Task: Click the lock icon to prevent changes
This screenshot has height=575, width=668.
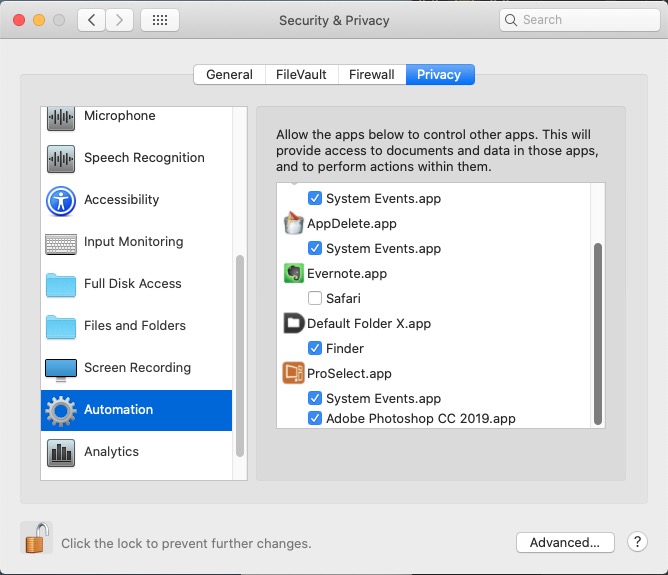Action: pos(36,538)
